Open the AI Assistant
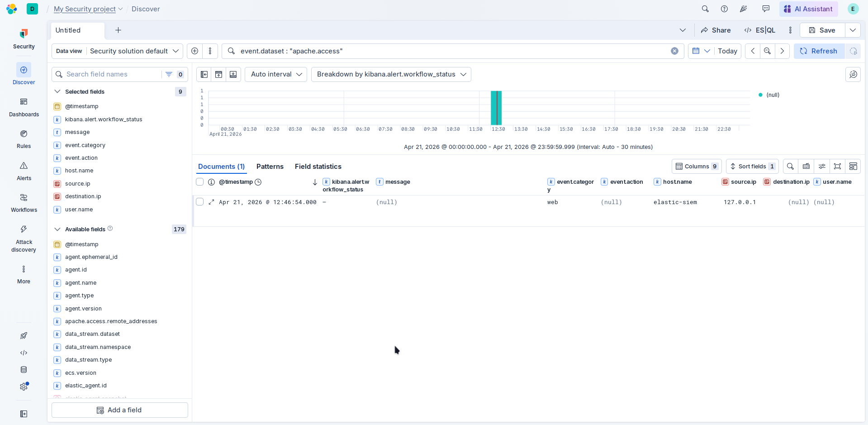The height and width of the screenshot is (425, 868). (808, 9)
